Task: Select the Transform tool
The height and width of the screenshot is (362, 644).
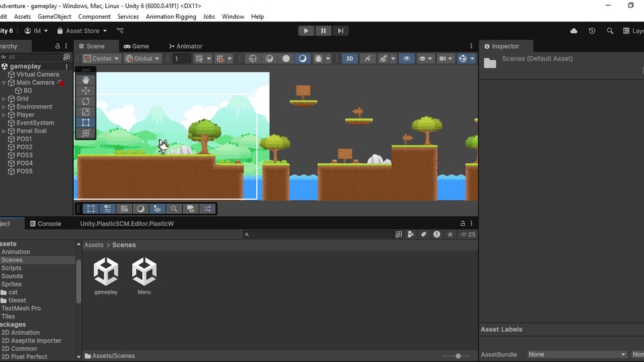Action: [x=86, y=133]
